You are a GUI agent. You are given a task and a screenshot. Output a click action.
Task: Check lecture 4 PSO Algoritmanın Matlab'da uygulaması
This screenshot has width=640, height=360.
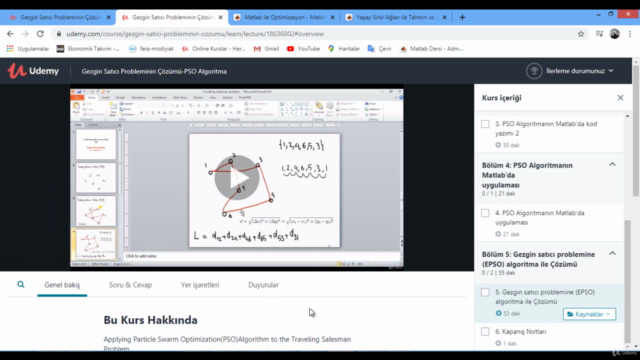485,213
